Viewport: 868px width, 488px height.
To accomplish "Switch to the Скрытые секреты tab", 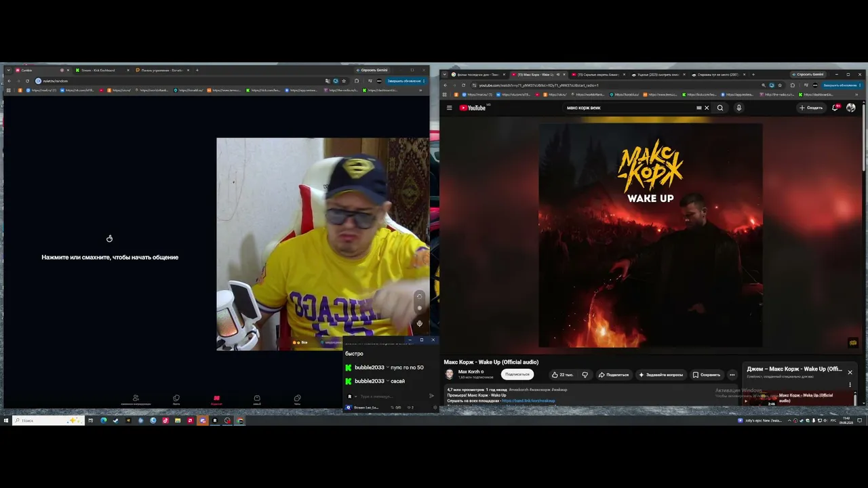I will [597, 75].
